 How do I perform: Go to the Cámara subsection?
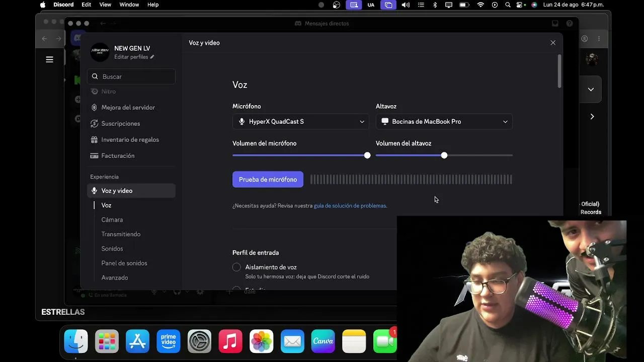[x=112, y=220]
